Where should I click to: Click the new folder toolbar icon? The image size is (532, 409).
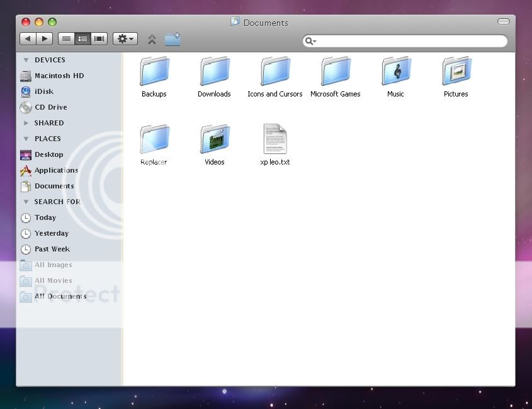pyautogui.click(x=173, y=39)
